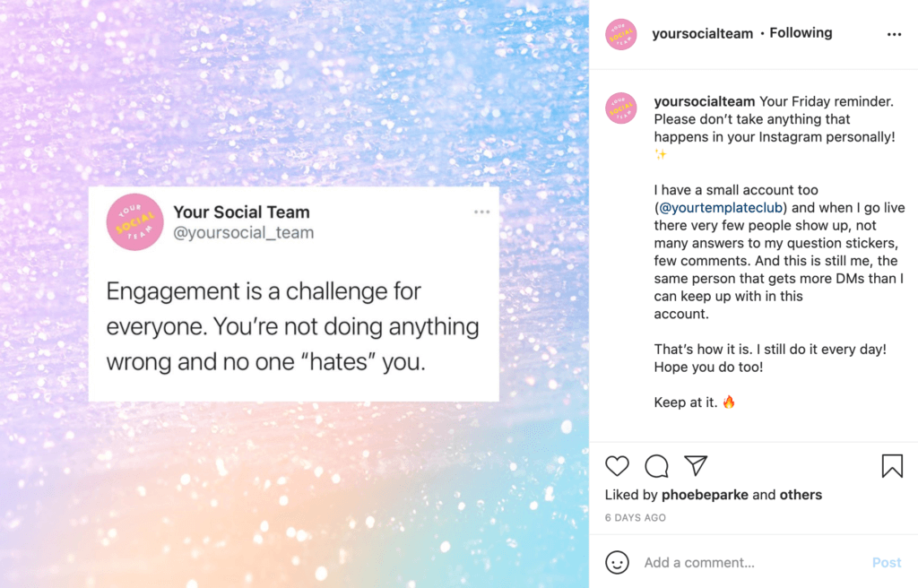Save the post with the bookmark icon
This screenshot has width=918, height=588.
[x=892, y=466]
